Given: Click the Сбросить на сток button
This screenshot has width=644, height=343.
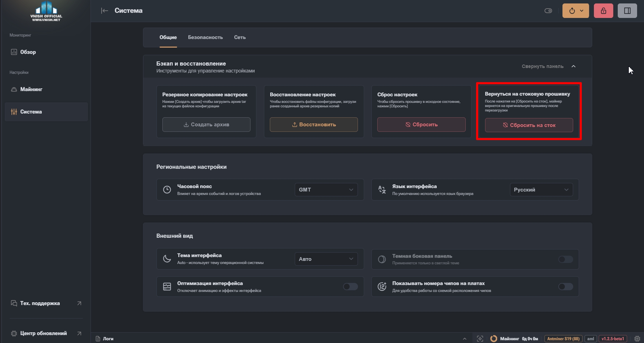Looking at the screenshot, I should (529, 125).
